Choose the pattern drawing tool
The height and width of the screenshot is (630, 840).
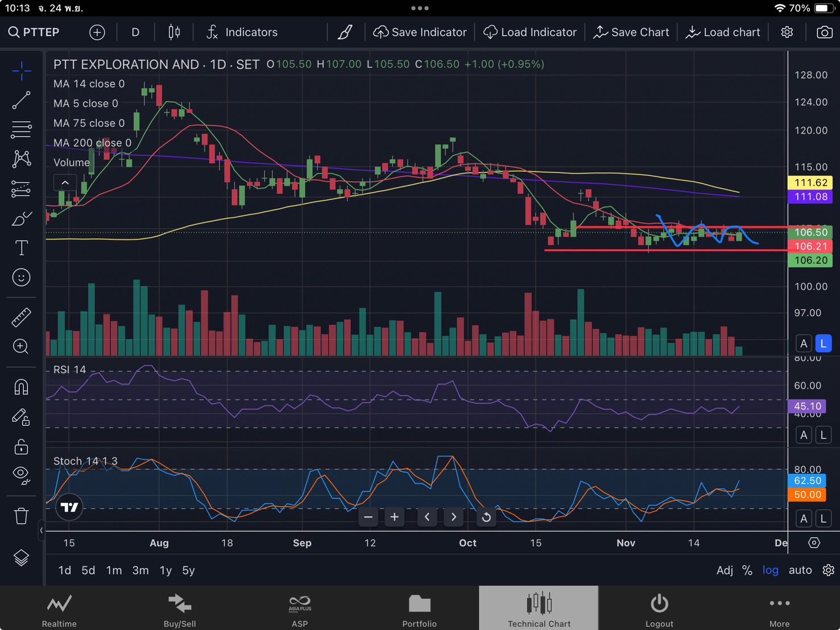point(22,159)
